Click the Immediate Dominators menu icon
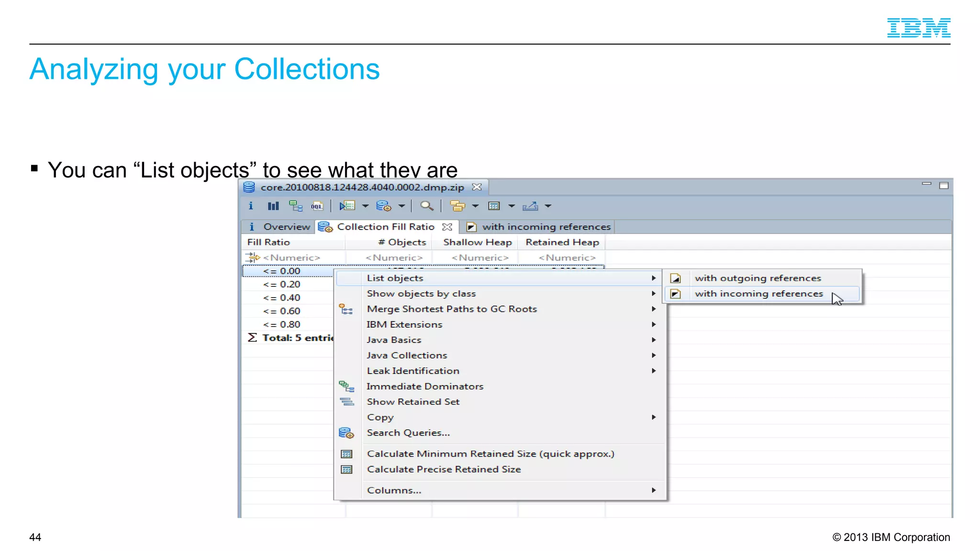Image resolution: width=980 pixels, height=551 pixels. click(x=346, y=386)
